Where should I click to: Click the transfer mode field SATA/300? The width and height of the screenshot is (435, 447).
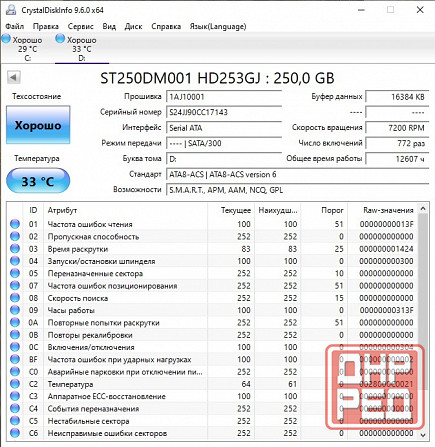click(x=224, y=143)
